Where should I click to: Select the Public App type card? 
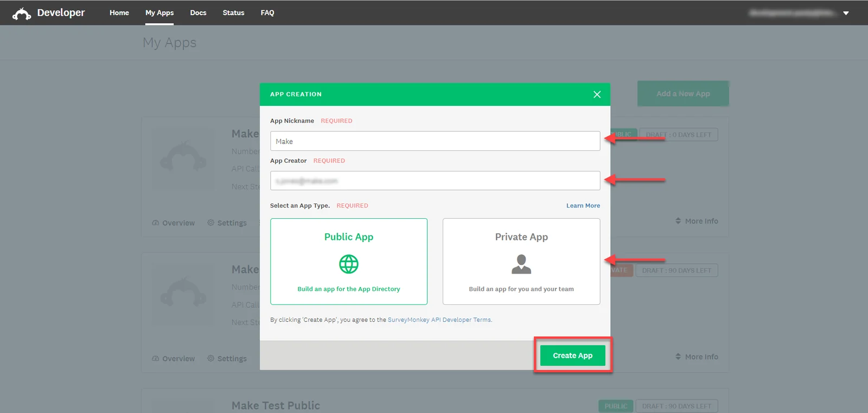[x=349, y=262]
